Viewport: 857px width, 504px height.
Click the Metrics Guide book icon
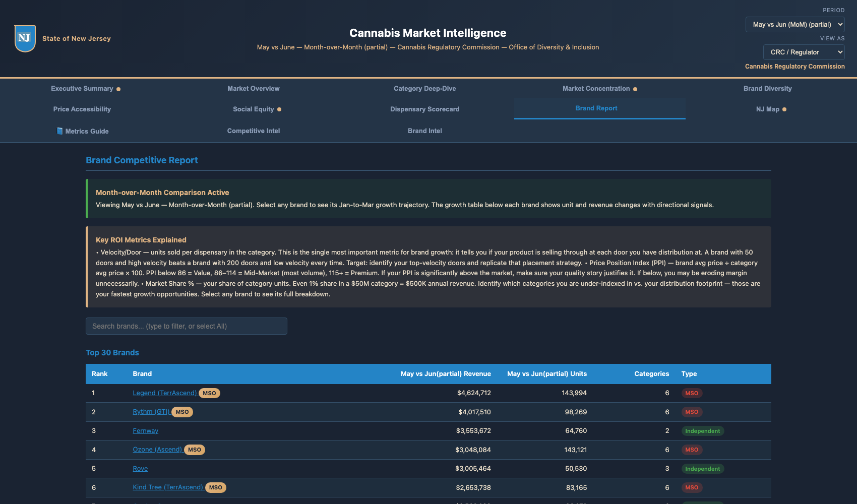pyautogui.click(x=60, y=131)
